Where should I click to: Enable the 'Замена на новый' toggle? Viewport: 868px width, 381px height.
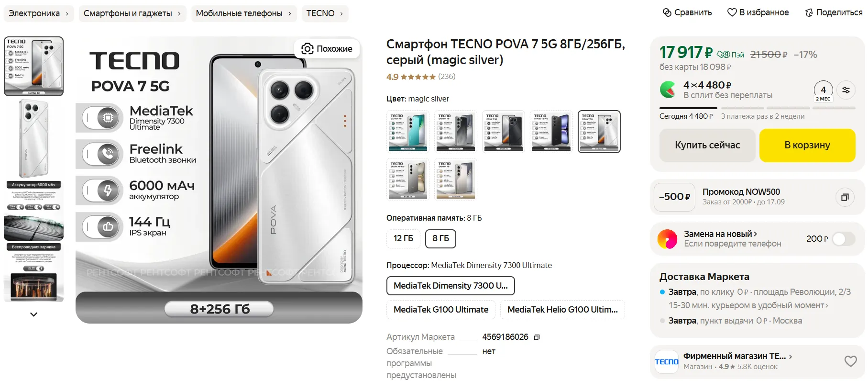(843, 239)
